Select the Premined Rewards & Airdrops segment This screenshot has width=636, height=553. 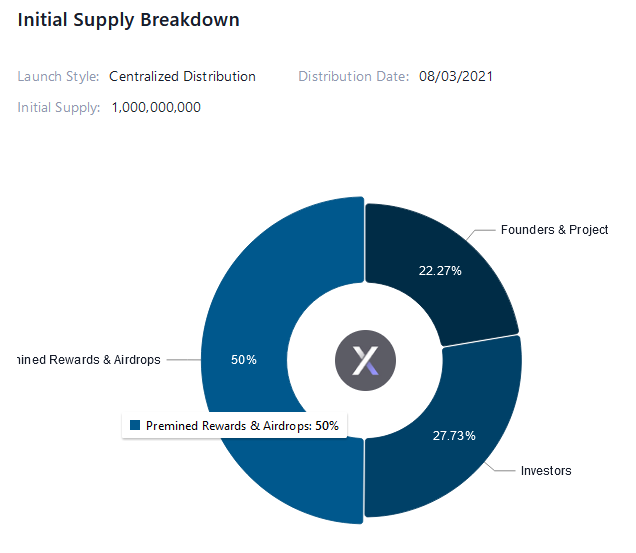click(260, 300)
